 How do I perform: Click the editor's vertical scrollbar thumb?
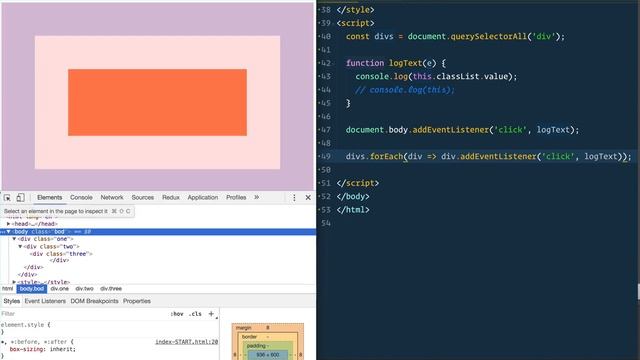638,293
